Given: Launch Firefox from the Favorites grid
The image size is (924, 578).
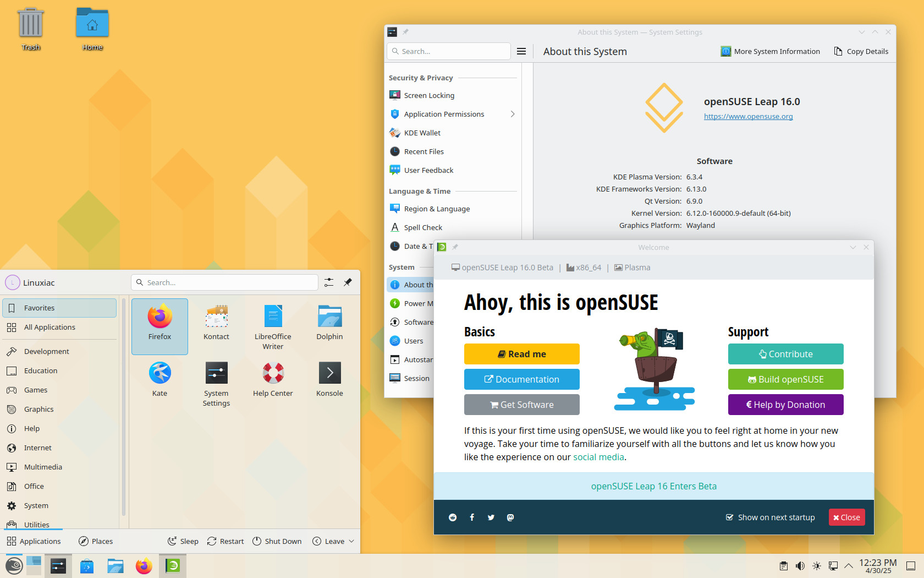Looking at the screenshot, I should pos(159,326).
